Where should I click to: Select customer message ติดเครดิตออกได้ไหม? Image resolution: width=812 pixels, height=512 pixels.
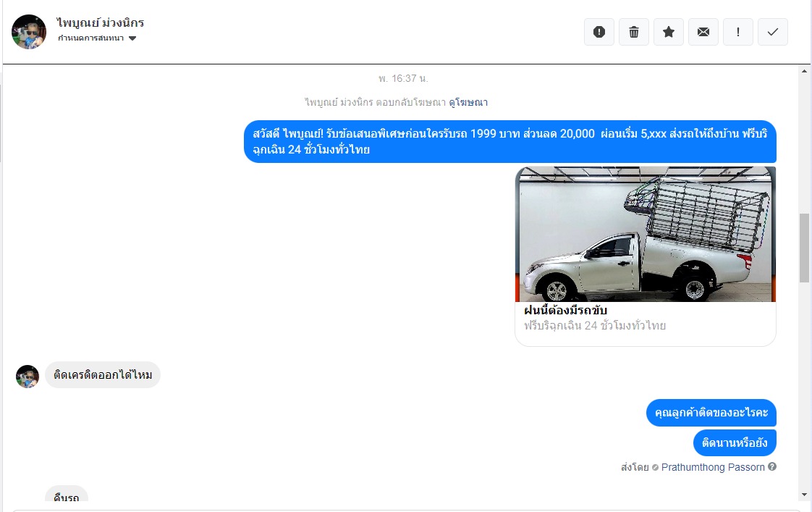[103, 374]
